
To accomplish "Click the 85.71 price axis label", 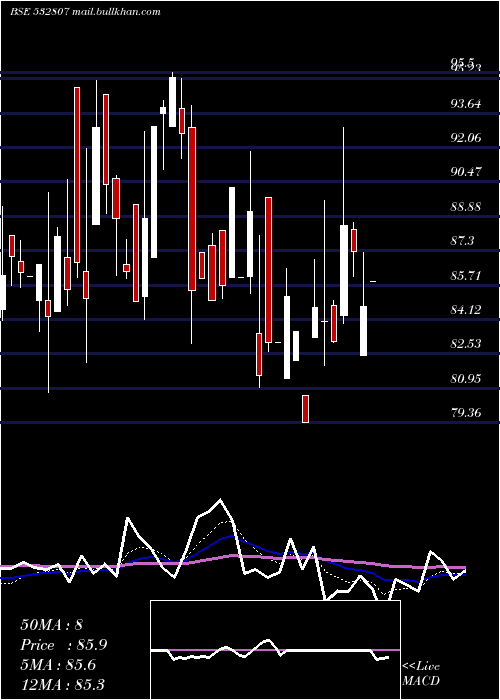I will (x=466, y=275).
